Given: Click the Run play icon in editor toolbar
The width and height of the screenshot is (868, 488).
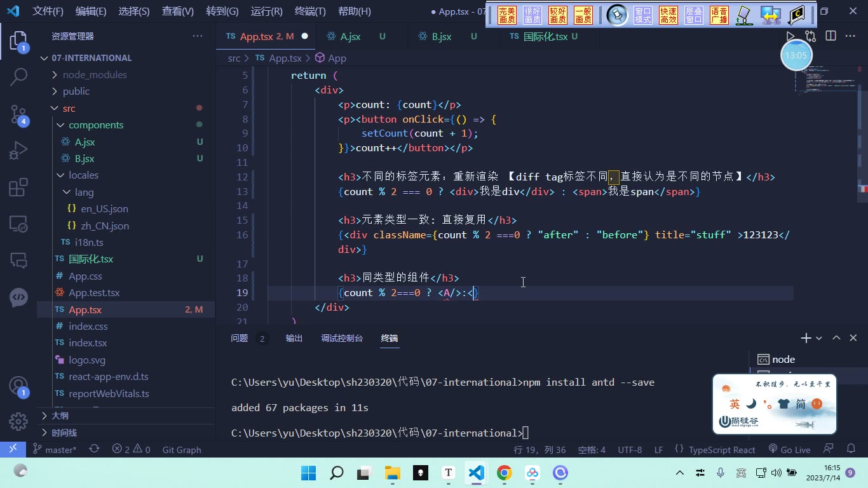Looking at the screenshot, I should (790, 36).
